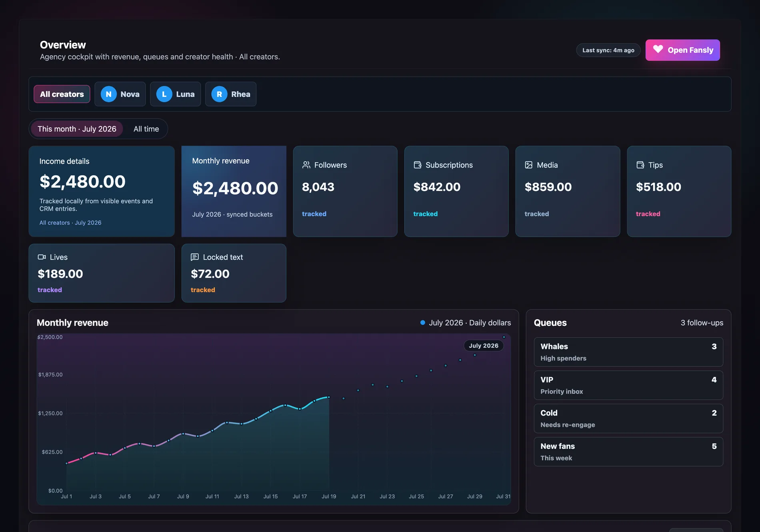Select This month · July 2026 range
The width and height of the screenshot is (760, 532).
(x=77, y=129)
